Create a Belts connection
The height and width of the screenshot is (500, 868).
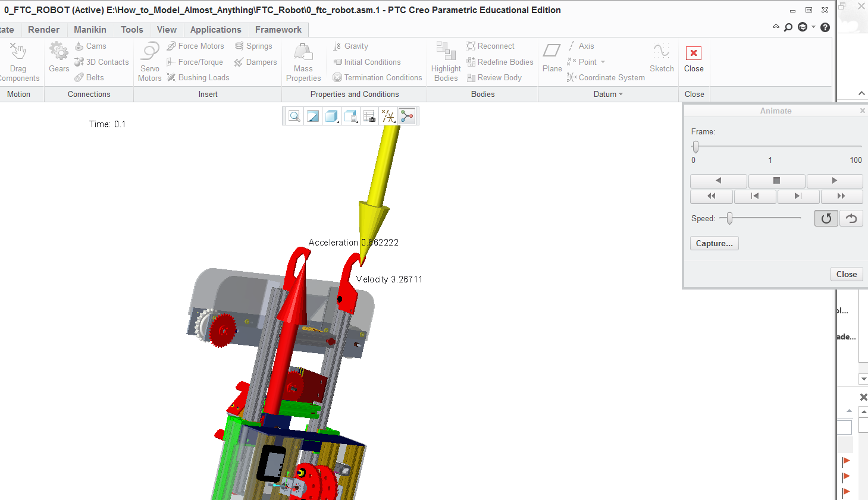tap(89, 77)
